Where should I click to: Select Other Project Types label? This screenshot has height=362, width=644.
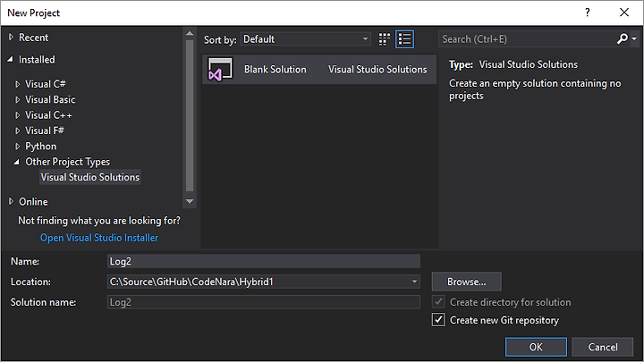click(x=67, y=162)
